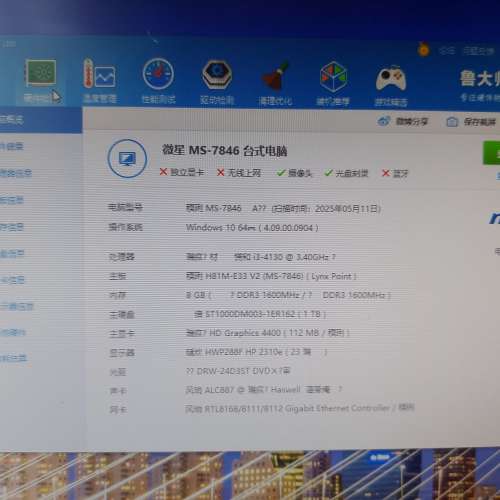This screenshot has width=500, height=500.
Task: Select 功耗估算 in the sidebar
Action: coord(13,358)
